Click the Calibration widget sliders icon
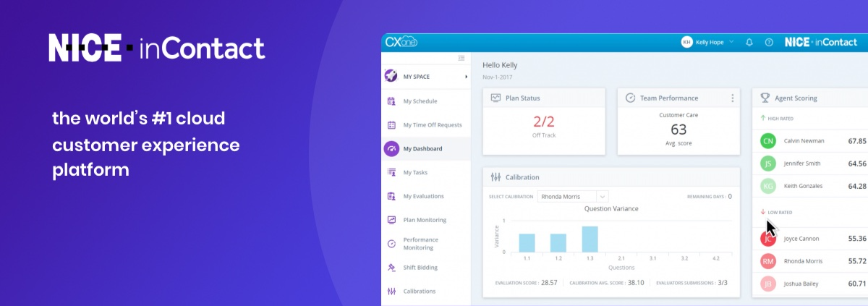The width and height of the screenshot is (868, 306). coord(495,177)
